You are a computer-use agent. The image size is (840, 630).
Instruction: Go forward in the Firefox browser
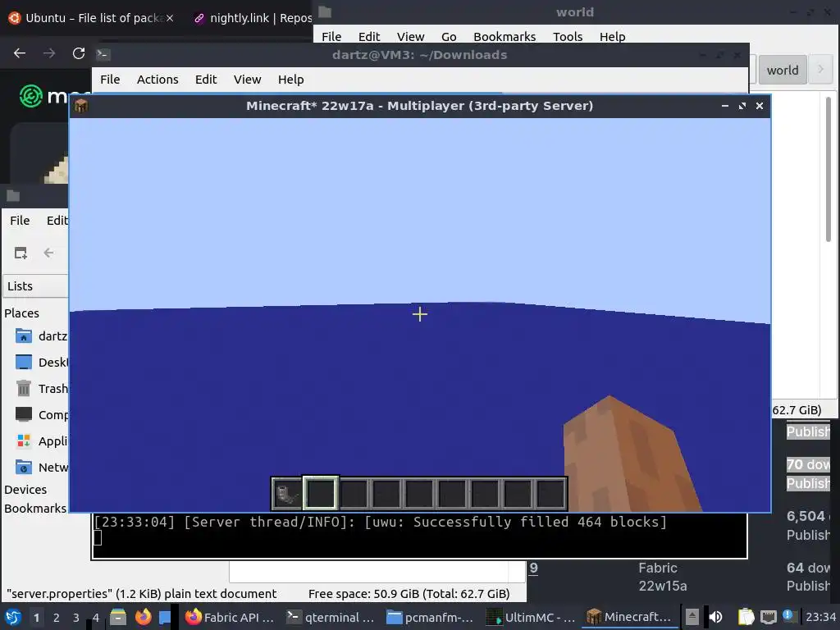(x=48, y=53)
